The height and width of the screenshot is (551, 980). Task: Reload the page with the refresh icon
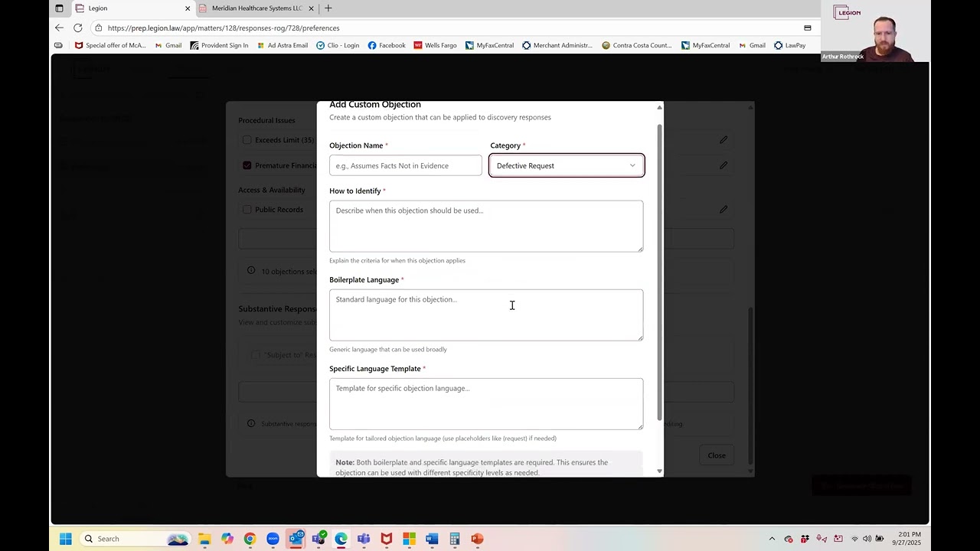point(77,28)
